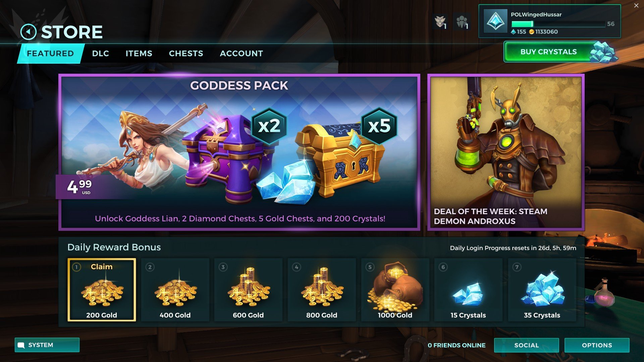Image resolution: width=644 pixels, height=362 pixels.
Task: Switch to the DLC tab
Action: click(x=101, y=53)
